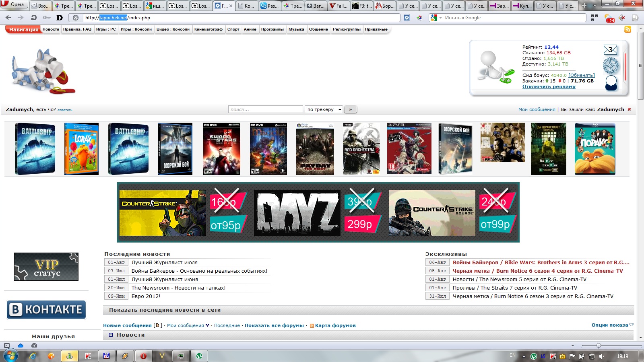
Task: Click the bold D icon in the toolbar
Action: [x=60, y=18]
